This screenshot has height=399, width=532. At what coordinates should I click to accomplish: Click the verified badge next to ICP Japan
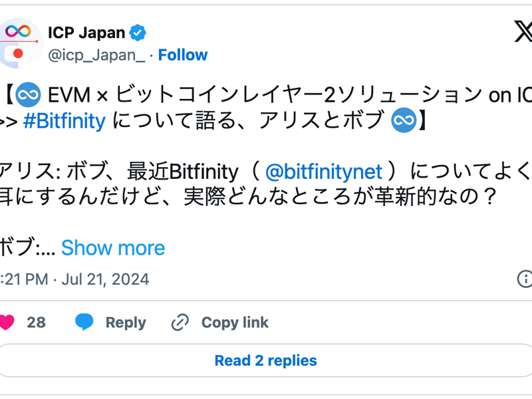tap(138, 31)
